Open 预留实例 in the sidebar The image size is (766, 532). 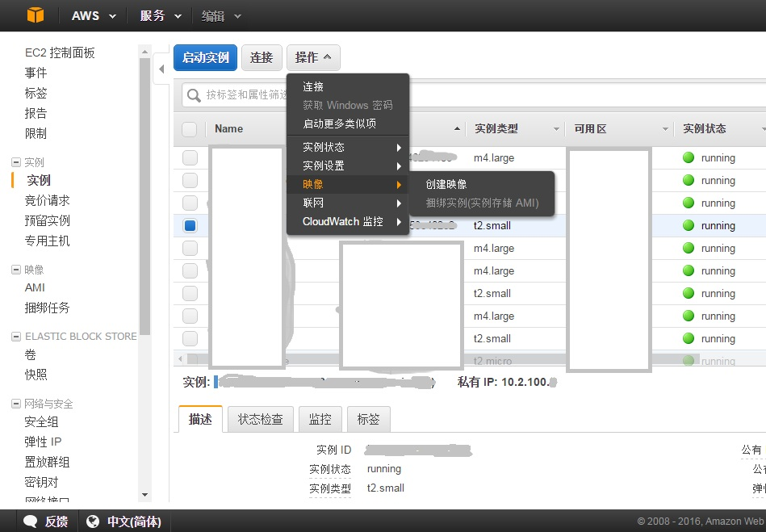tap(47, 220)
